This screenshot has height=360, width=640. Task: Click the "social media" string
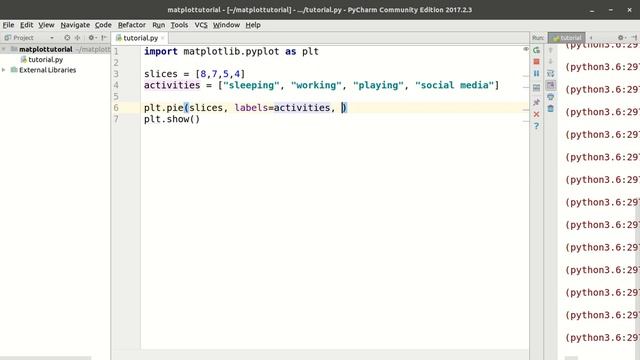coord(454,85)
